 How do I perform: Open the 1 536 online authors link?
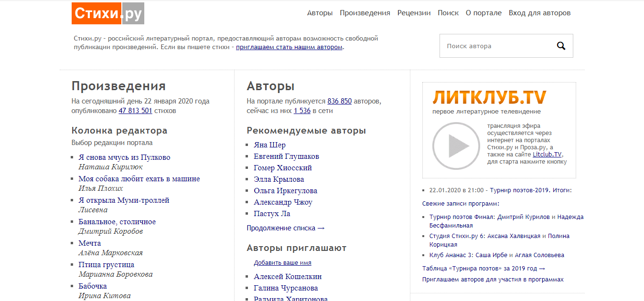(x=302, y=111)
